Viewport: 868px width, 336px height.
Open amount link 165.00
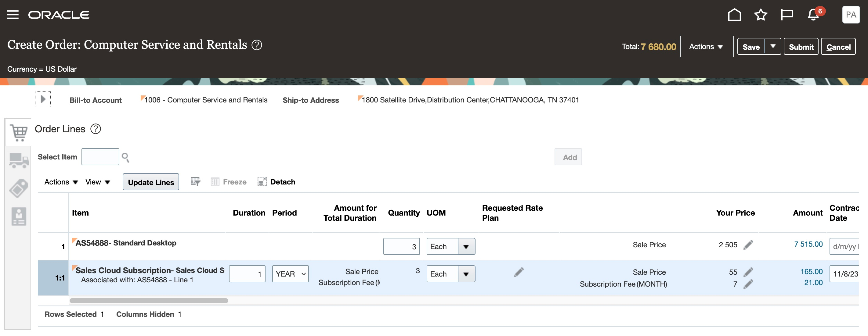tap(811, 271)
